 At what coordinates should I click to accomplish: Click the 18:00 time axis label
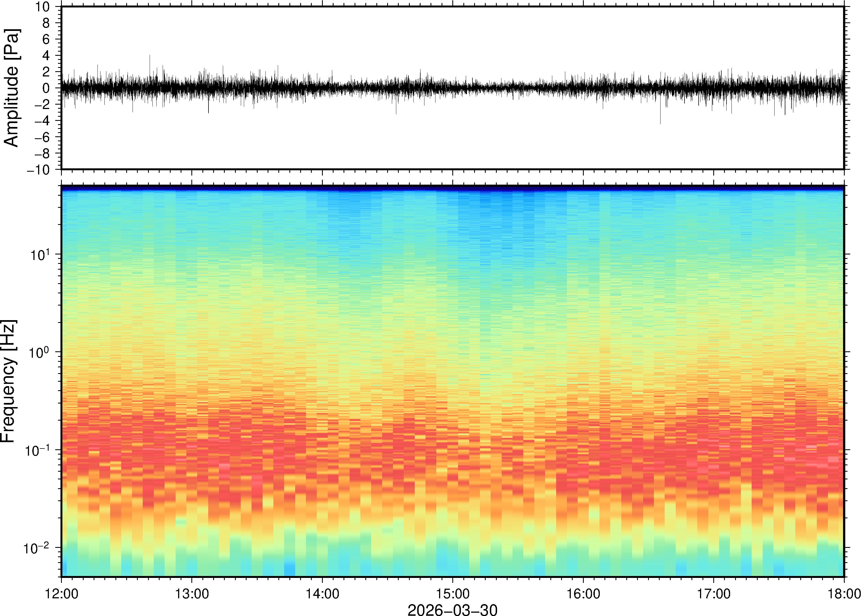pyautogui.click(x=844, y=594)
